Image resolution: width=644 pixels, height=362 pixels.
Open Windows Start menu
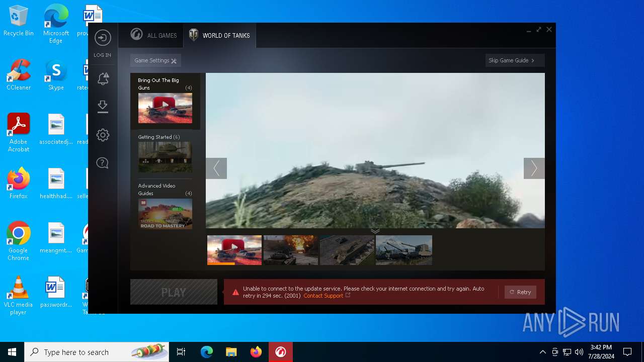[12, 352]
